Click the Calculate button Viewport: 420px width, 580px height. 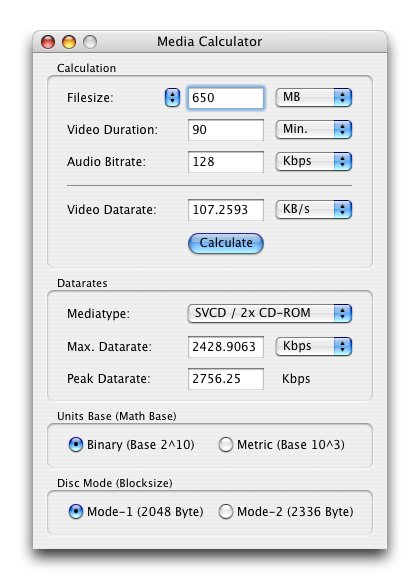[226, 243]
